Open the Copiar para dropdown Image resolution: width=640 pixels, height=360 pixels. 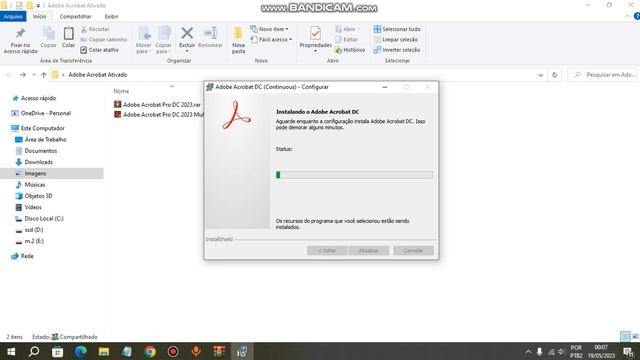[x=163, y=40]
